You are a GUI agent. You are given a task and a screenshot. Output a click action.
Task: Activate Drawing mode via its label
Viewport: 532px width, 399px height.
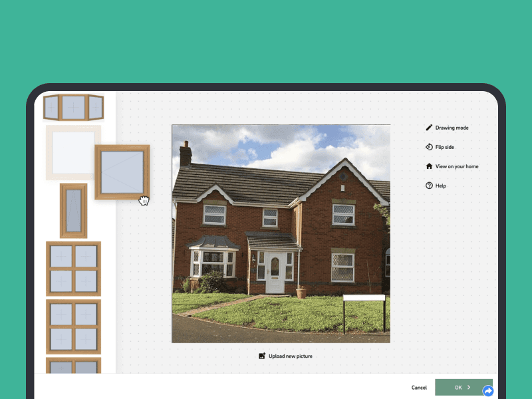point(452,127)
